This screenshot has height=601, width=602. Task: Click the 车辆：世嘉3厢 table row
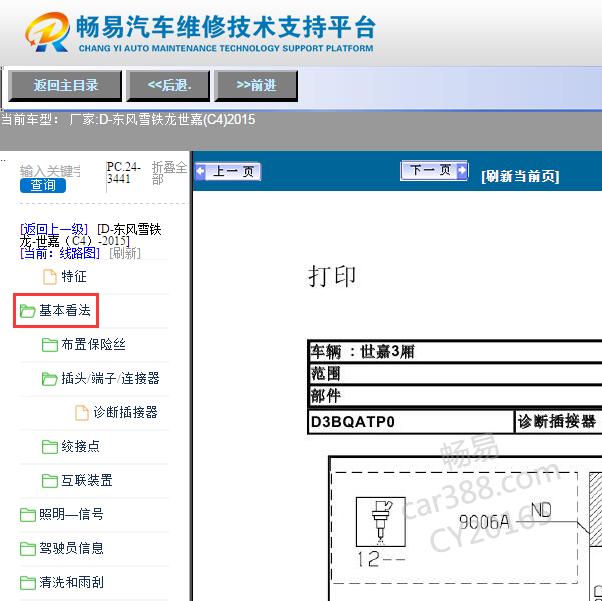tap(455, 351)
